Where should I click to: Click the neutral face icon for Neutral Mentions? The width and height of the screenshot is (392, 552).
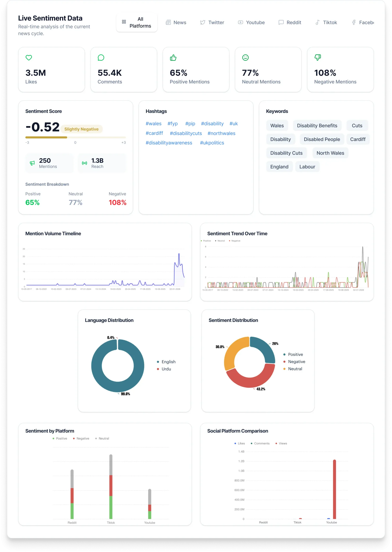245,58
